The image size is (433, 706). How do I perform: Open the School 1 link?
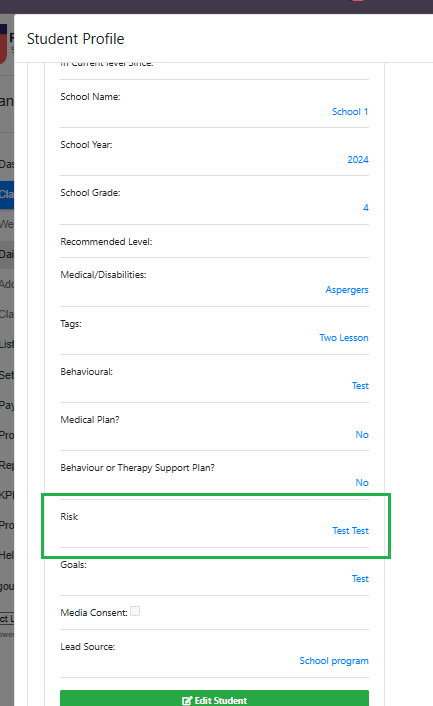[x=350, y=112]
